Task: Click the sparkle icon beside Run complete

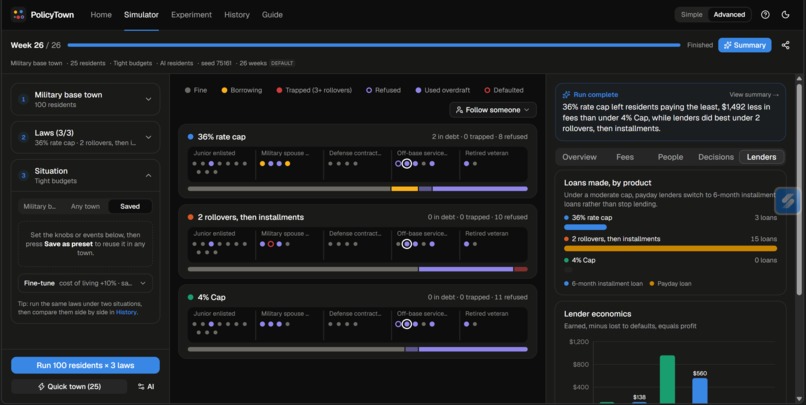Action: pos(566,95)
